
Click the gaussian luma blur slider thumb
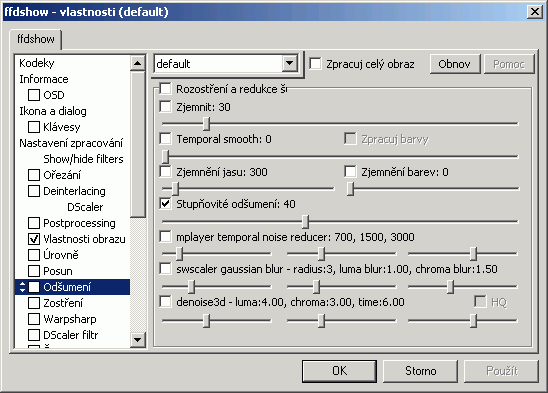[316, 287]
